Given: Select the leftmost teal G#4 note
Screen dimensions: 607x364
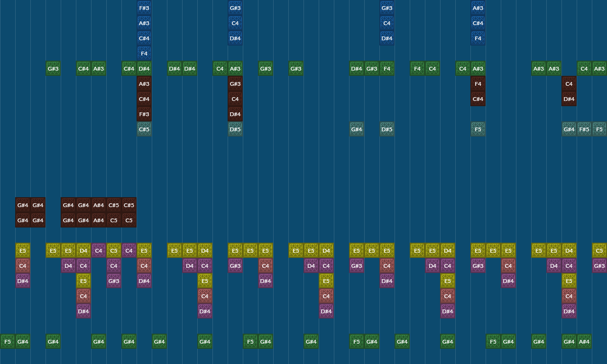Looking at the screenshot, I should (x=357, y=129).
